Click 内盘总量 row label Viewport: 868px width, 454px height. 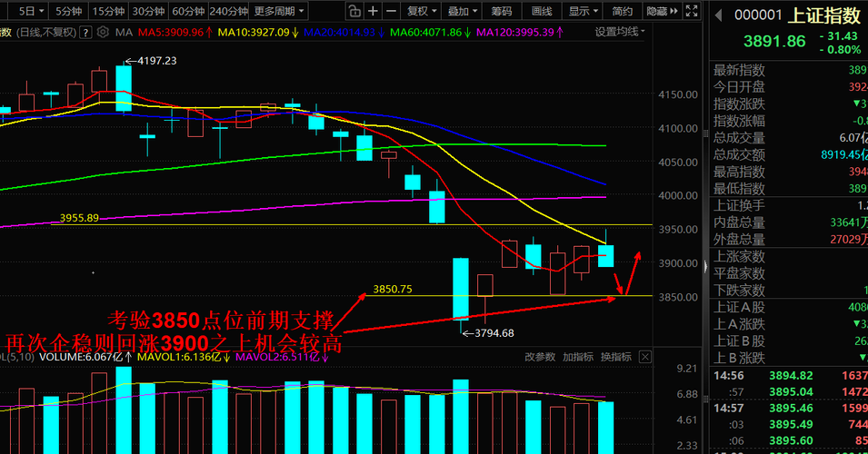(x=739, y=222)
